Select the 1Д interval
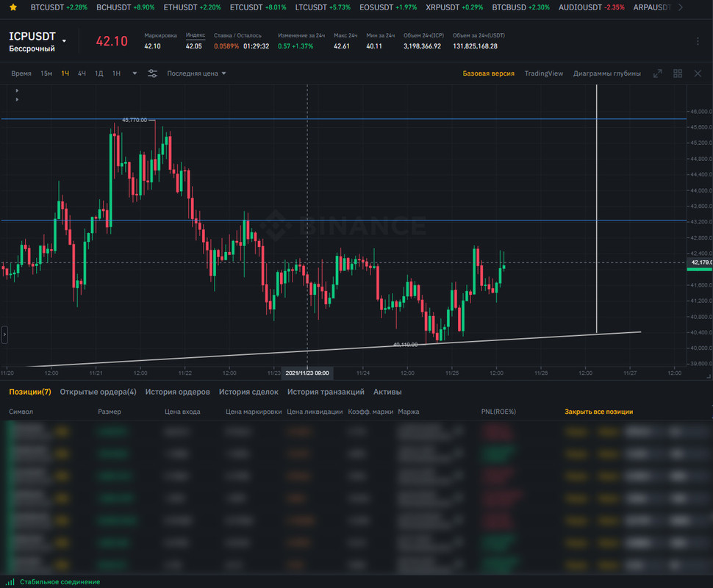Screen dimensions: 713x588 coord(99,73)
